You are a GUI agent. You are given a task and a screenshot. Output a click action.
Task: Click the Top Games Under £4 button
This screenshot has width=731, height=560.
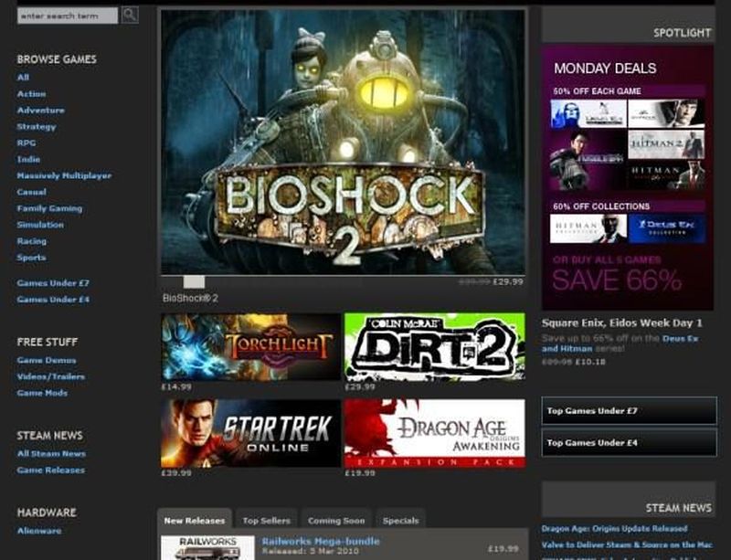(x=629, y=443)
